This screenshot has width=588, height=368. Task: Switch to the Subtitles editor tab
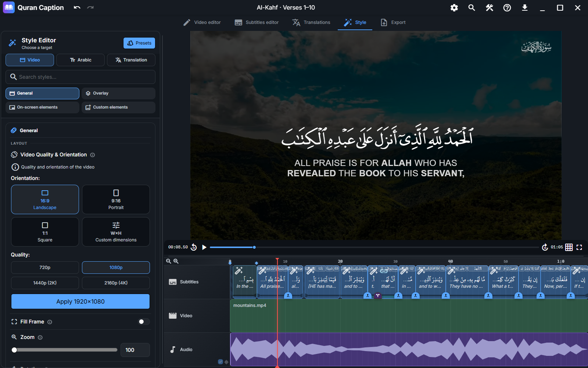pyautogui.click(x=257, y=22)
